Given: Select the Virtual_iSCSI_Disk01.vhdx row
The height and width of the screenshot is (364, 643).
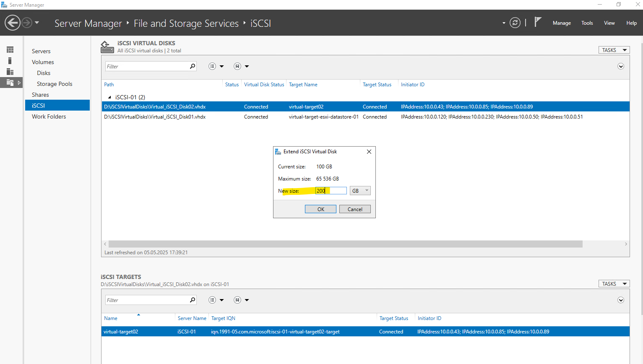Looking at the screenshot, I should click(365, 117).
